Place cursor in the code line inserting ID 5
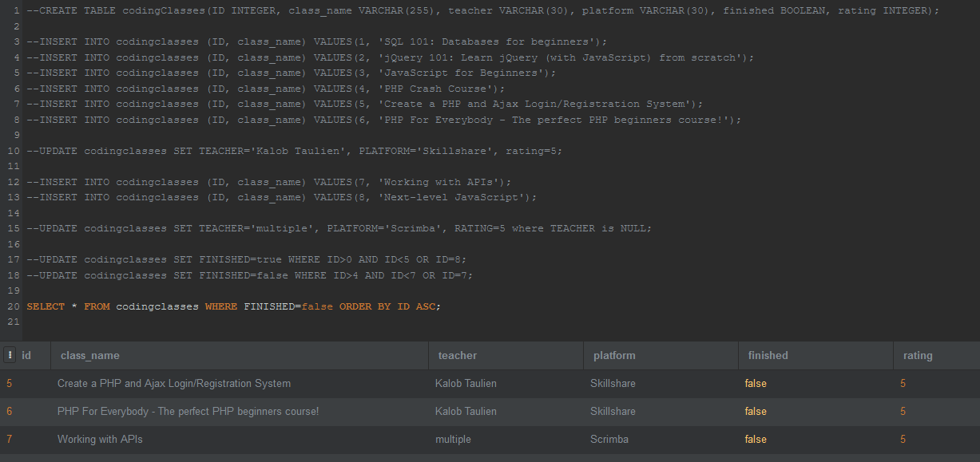 pos(365,104)
